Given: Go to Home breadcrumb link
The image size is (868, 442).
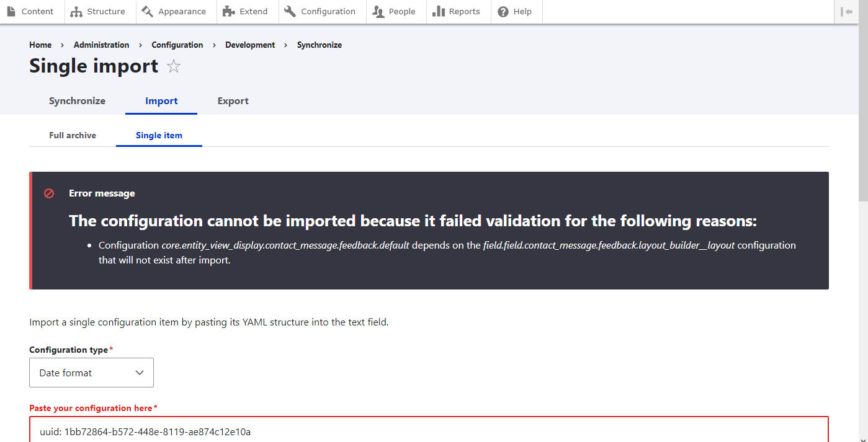Looking at the screenshot, I should (40, 45).
